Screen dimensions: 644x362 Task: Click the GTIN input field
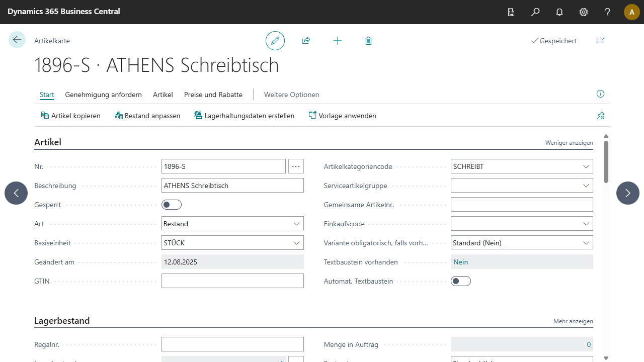(x=232, y=281)
